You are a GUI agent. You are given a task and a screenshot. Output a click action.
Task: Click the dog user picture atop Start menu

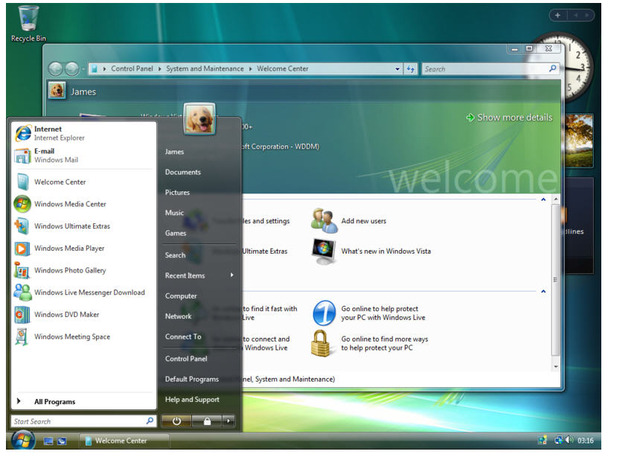[200, 119]
